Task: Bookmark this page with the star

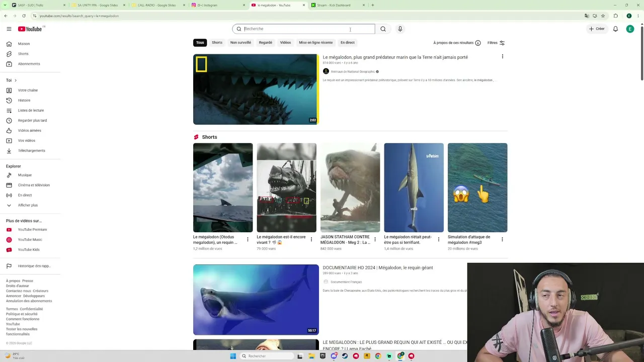Action: coord(603,16)
